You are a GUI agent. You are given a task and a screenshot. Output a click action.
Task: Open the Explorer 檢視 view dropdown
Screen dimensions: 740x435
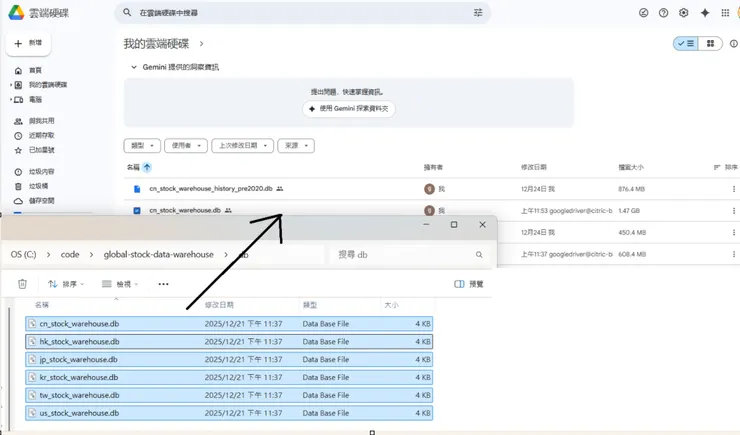click(120, 284)
